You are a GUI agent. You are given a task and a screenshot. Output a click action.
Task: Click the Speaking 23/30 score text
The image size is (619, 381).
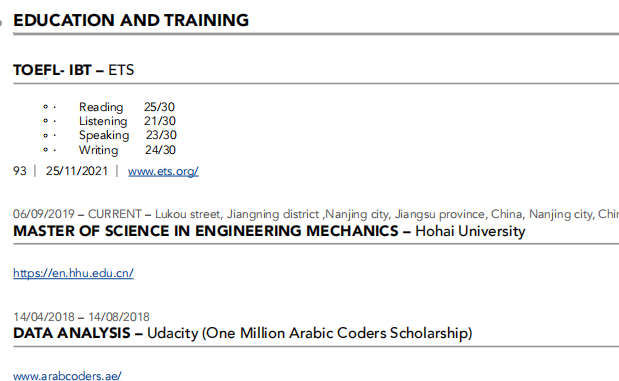click(x=161, y=135)
